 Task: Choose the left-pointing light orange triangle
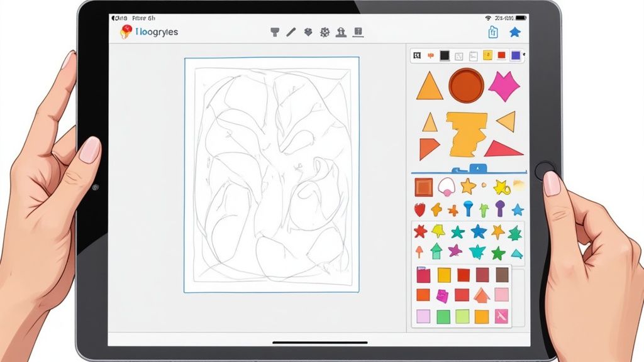[506, 121]
